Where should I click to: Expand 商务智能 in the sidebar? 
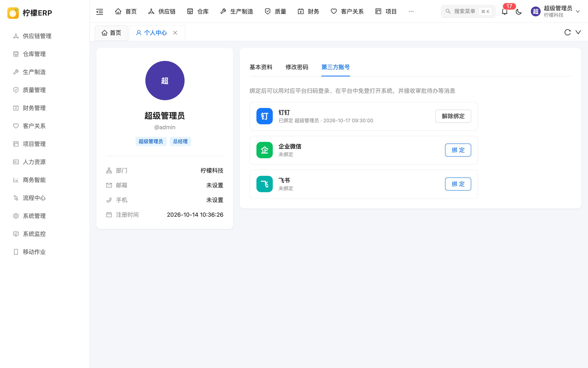(45, 180)
